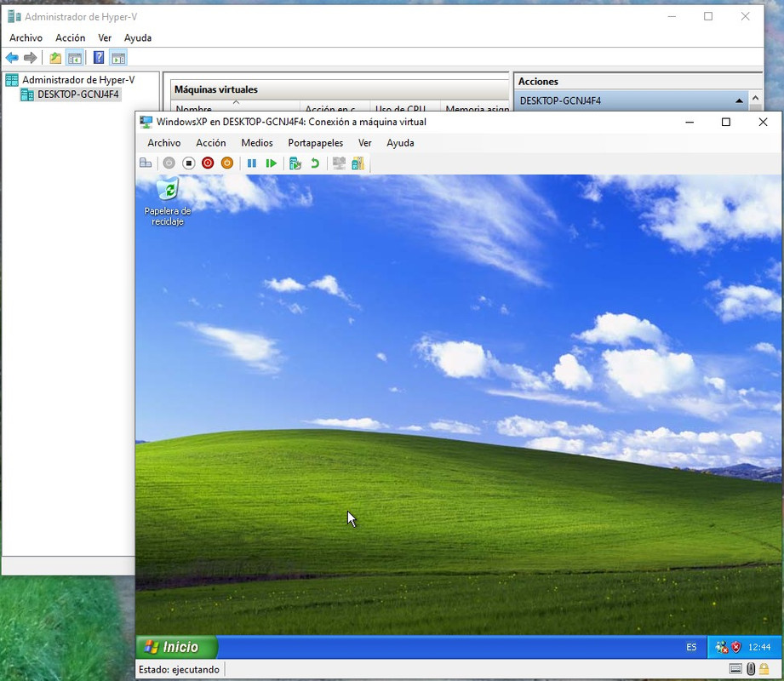
Task: Click the 'Estado: ejecutando' status text
Action: [x=179, y=669]
